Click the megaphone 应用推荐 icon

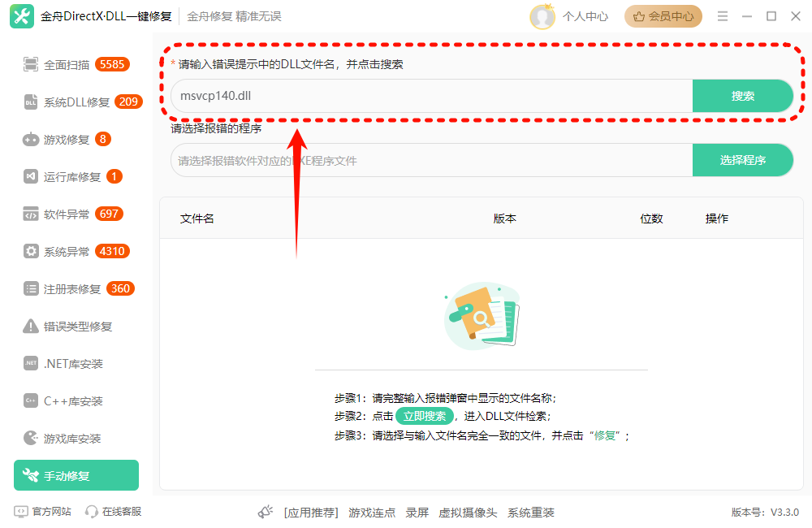pyautogui.click(x=266, y=512)
